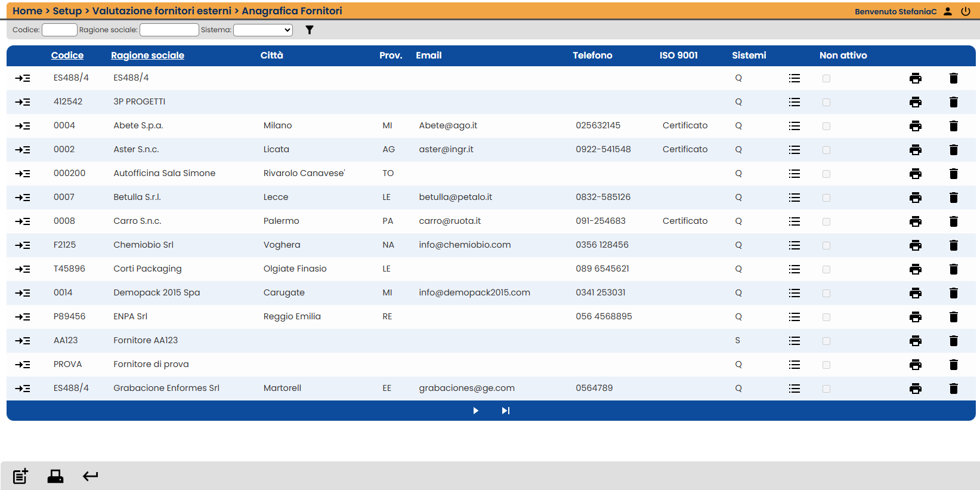Image resolution: width=980 pixels, height=490 pixels.
Task: Open systems list for Corti Packaging
Action: (794, 269)
